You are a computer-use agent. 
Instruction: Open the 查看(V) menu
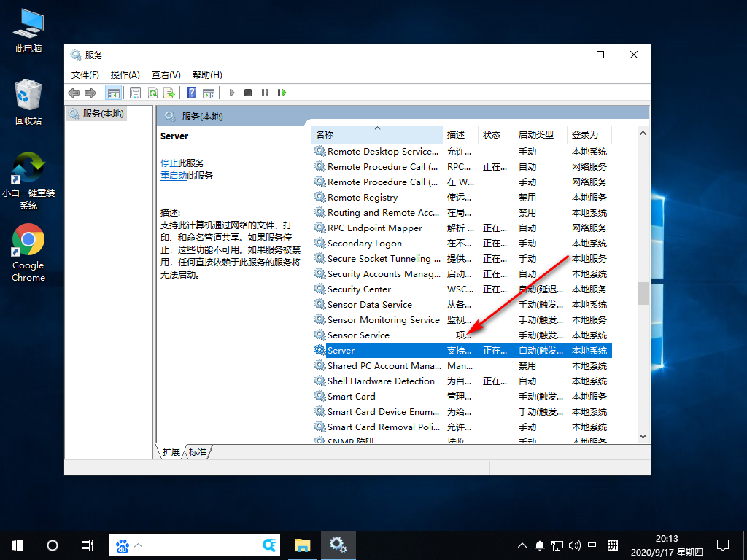[166, 74]
